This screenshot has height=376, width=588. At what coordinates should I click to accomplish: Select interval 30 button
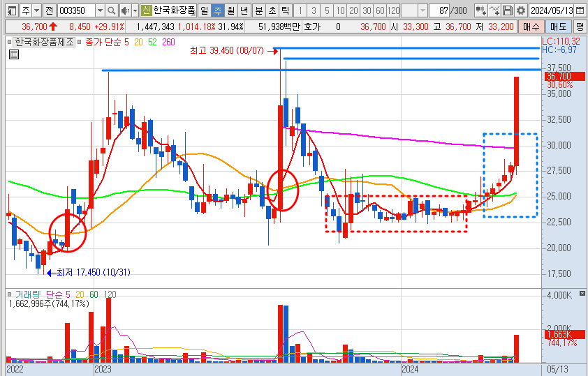[367, 10]
